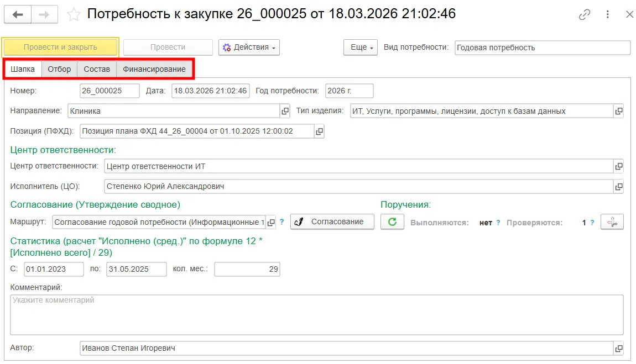Viewport: 636px width, 364px height.
Task: Open Маршрут item via its open icon
Action: 271,222
